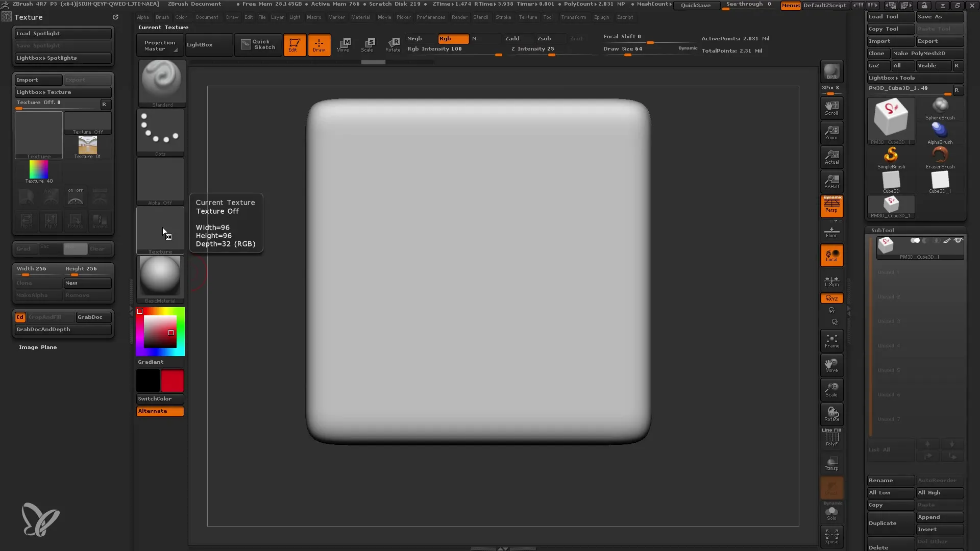
Task: Toggle XYZ rotation mode
Action: click(831, 298)
